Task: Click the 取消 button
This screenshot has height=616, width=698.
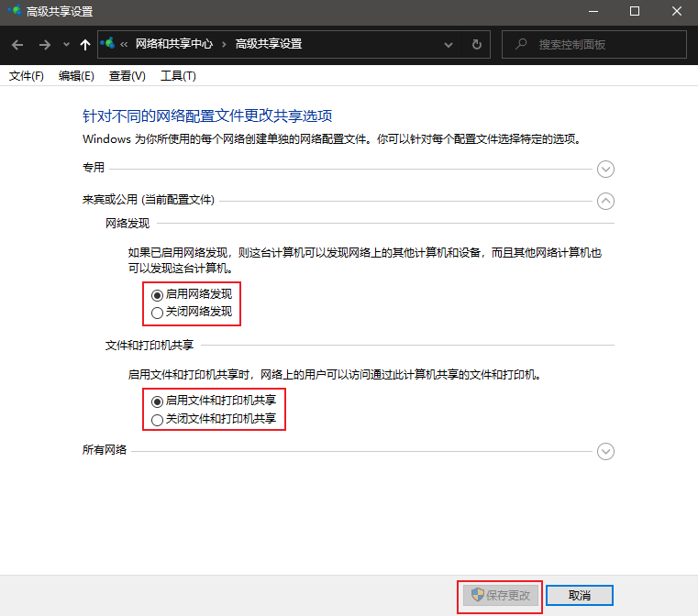Action: 579,596
